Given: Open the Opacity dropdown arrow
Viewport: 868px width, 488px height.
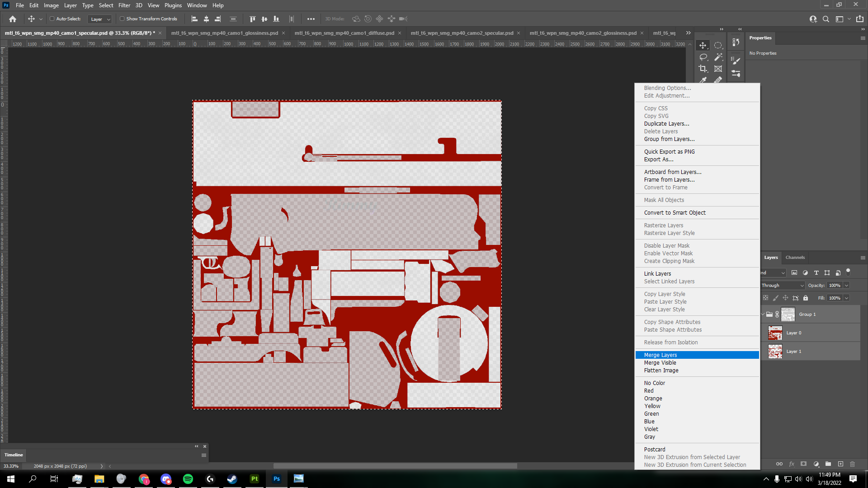Looking at the screenshot, I should coord(846,286).
